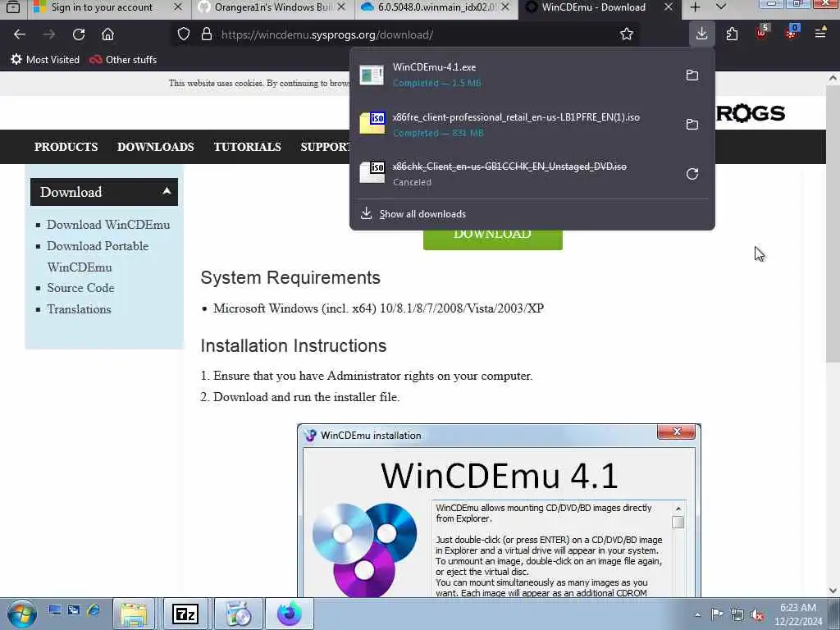Image resolution: width=840 pixels, height=630 pixels.
Task: Open Windows Explorer from the taskbar
Action: (x=134, y=614)
